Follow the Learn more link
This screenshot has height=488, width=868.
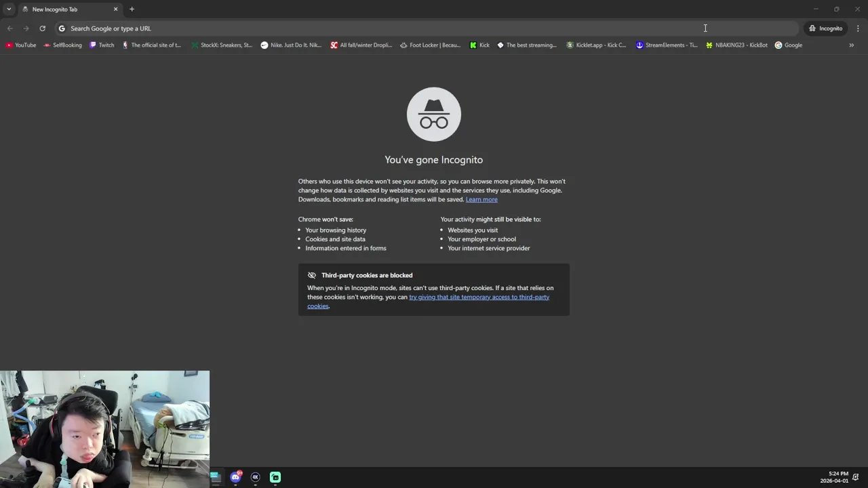pos(481,199)
